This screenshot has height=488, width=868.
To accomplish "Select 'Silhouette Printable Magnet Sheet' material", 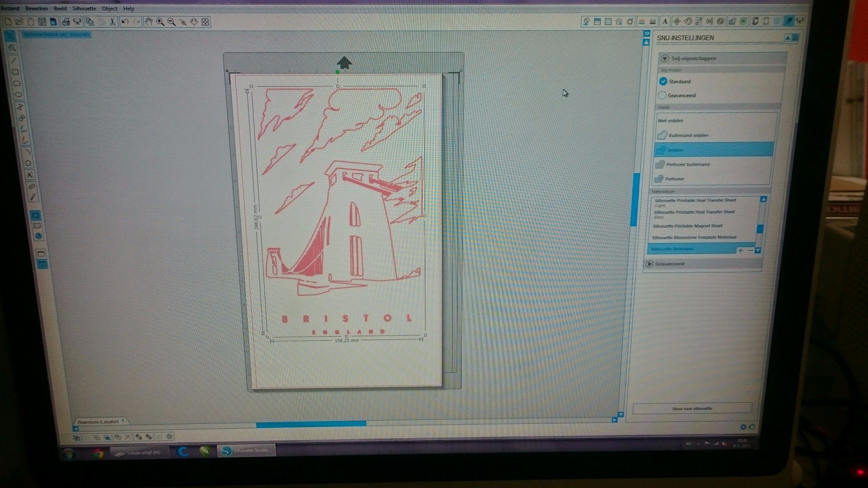I will point(687,226).
